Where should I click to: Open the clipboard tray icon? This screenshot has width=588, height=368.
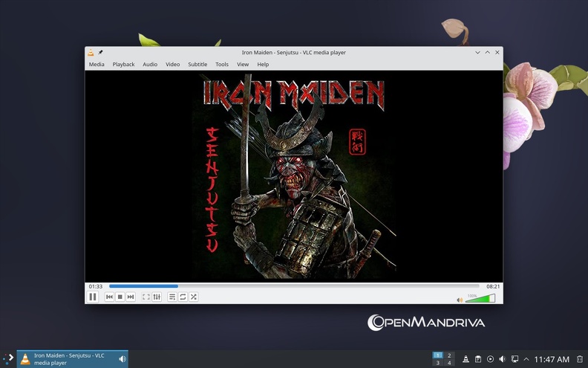pos(478,359)
